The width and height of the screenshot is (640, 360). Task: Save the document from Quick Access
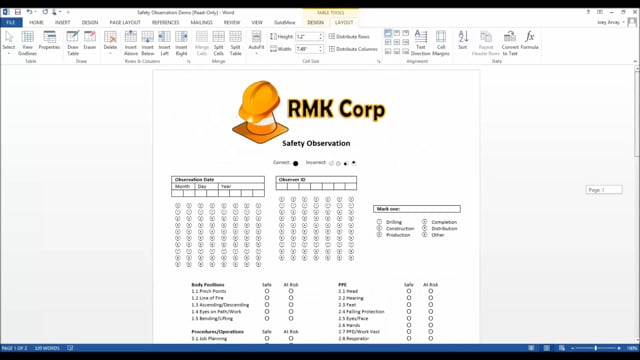(18, 12)
